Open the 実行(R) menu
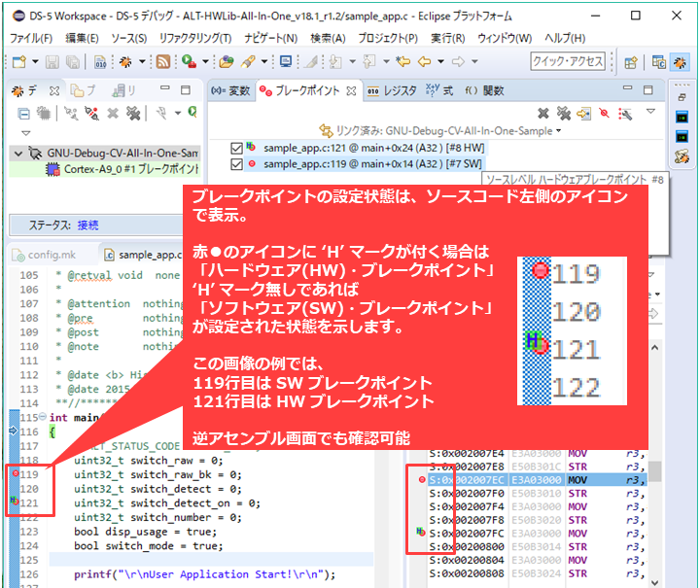 tap(447, 38)
